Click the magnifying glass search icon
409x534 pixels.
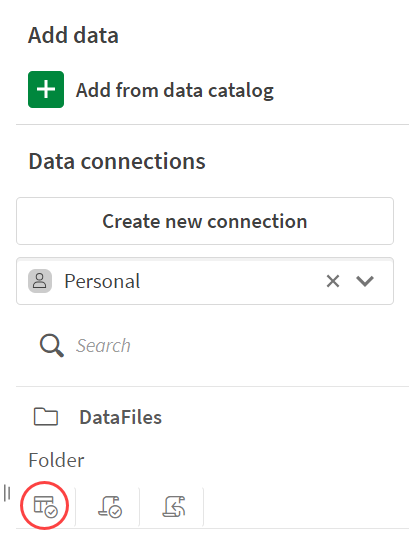tap(51, 345)
